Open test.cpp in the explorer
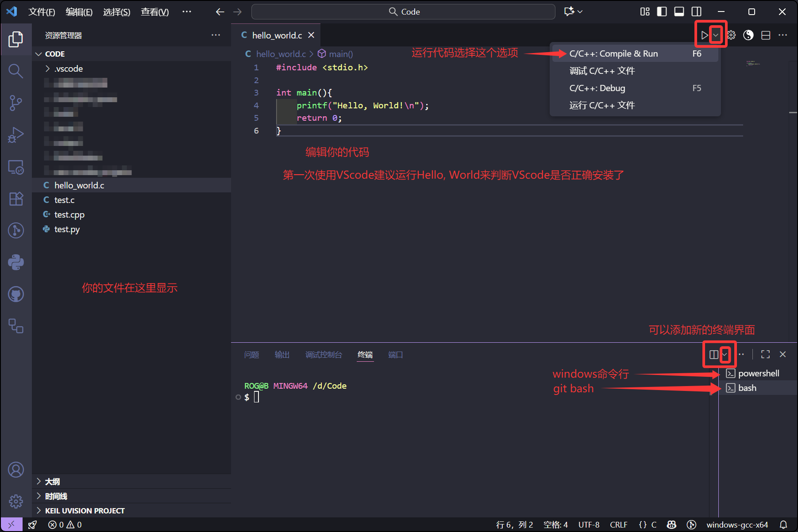 click(x=69, y=214)
